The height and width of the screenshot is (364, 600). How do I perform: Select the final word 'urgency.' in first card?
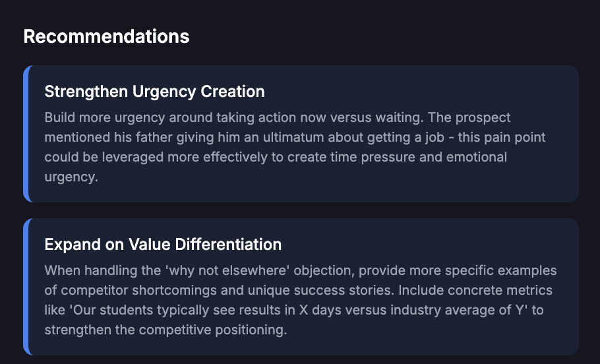[x=71, y=177]
